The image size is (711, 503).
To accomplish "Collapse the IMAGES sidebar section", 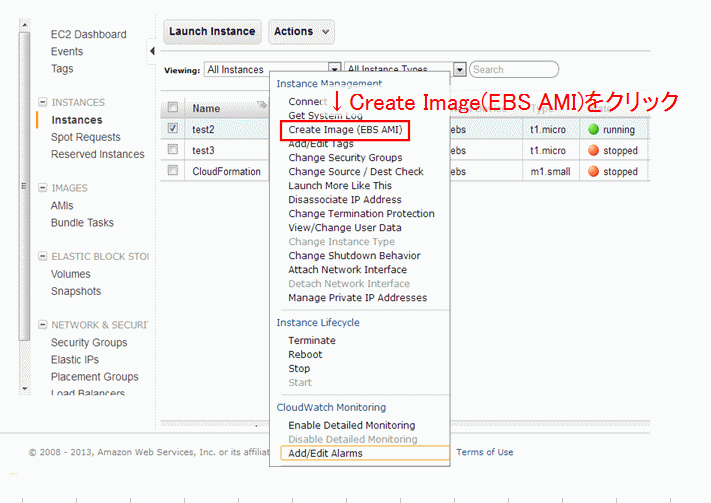I will [43, 187].
